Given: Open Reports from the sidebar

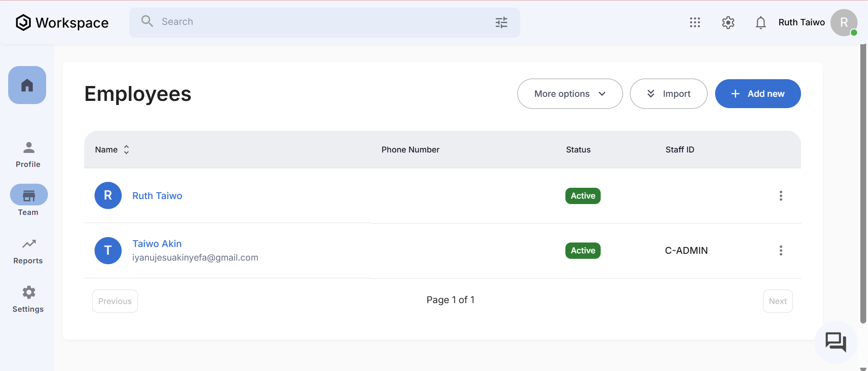Looking at the screenshot, I should 28,251.
